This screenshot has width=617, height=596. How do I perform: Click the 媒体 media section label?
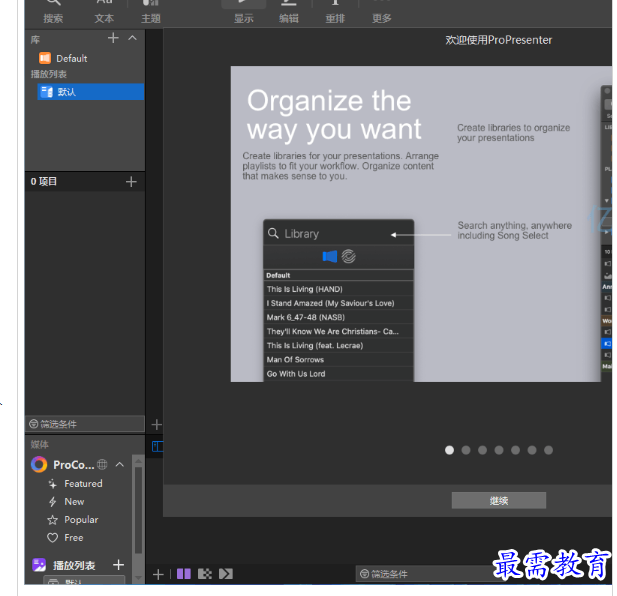[x=39, y=445]
